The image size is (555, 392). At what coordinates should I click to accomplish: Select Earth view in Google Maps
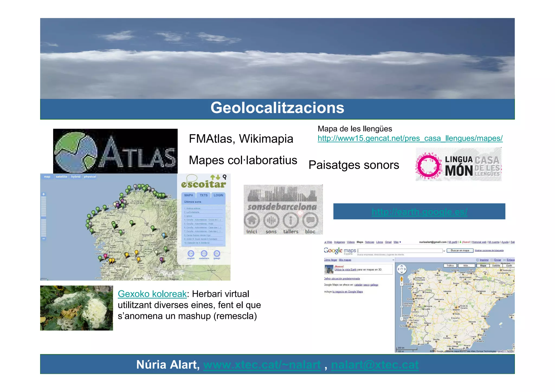point(509,266)
